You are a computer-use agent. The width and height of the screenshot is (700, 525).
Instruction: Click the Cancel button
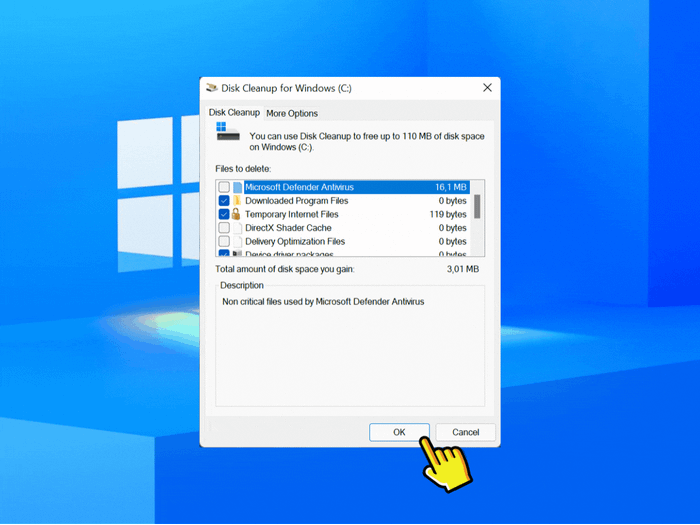click(465, 432)
